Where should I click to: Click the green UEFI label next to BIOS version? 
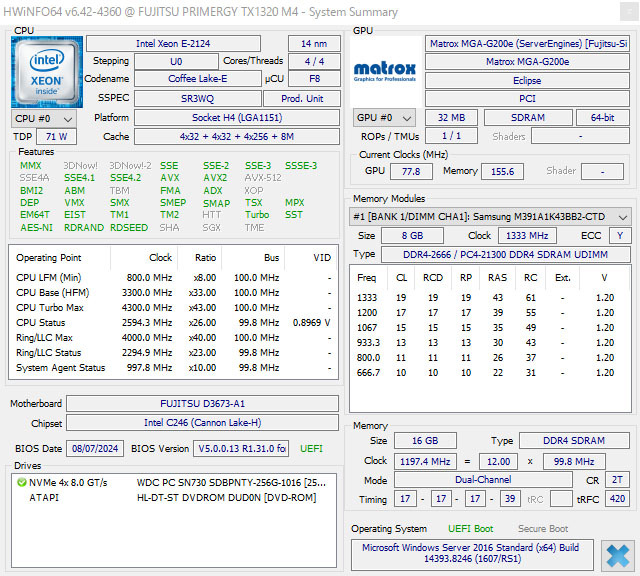pos(311,449)
